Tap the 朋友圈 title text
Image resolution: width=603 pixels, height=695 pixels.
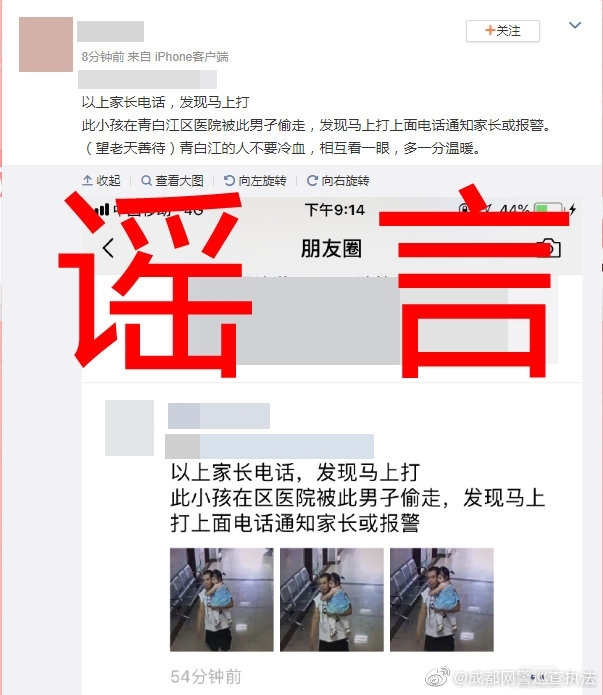click(x=332, y=248)
